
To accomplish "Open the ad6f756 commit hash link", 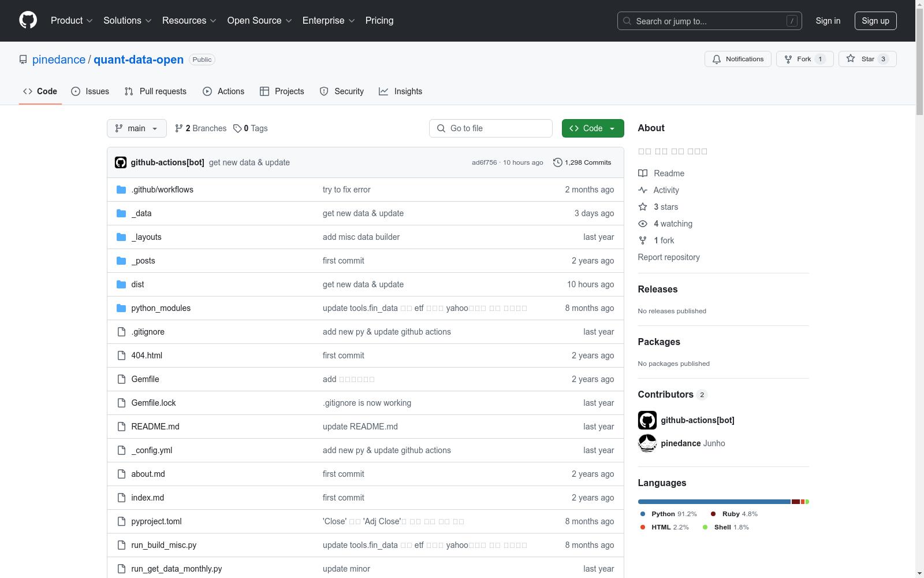I will point(484,162).
